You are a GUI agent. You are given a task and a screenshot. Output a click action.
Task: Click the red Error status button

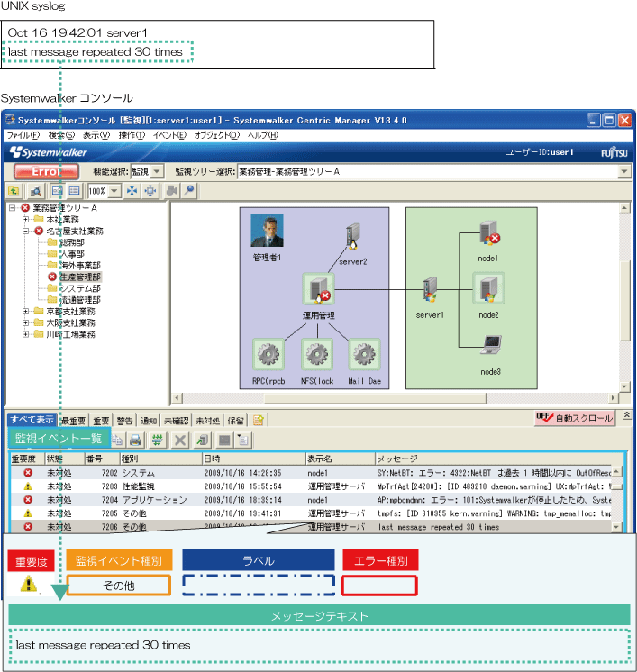(46, 171)
